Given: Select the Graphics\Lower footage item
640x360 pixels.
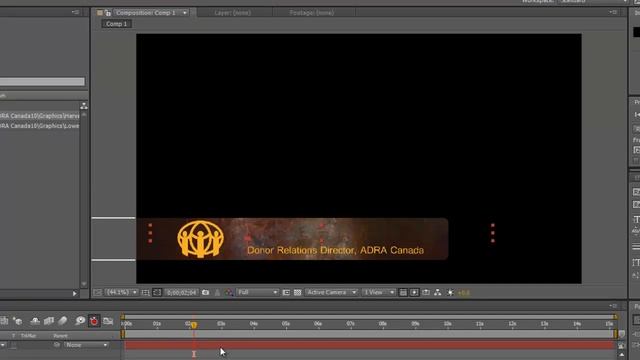Looking at the screenshot, I should point(40,126).
